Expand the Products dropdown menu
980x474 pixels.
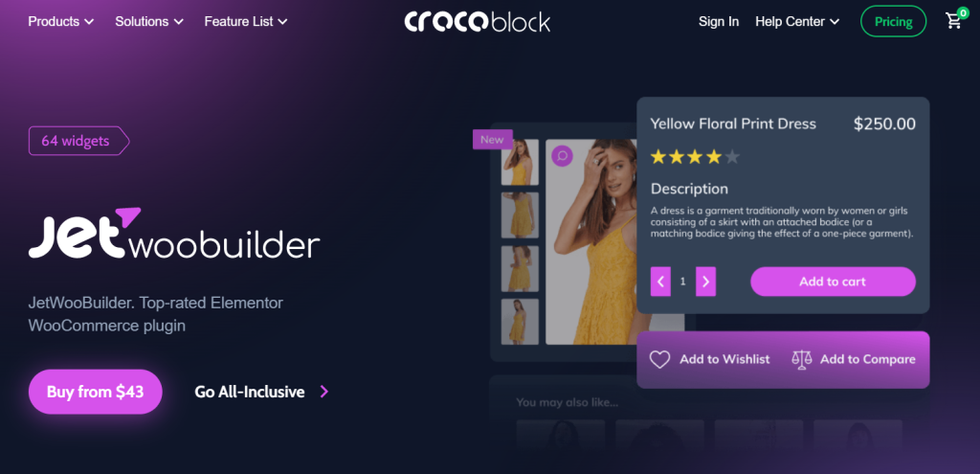[60, 21]
